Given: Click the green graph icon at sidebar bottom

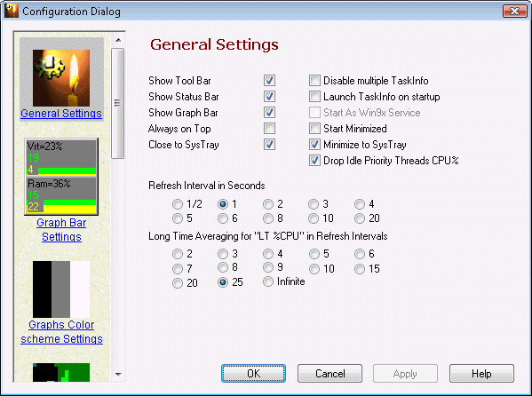Looking at the screenshot, I should [61, 372].
